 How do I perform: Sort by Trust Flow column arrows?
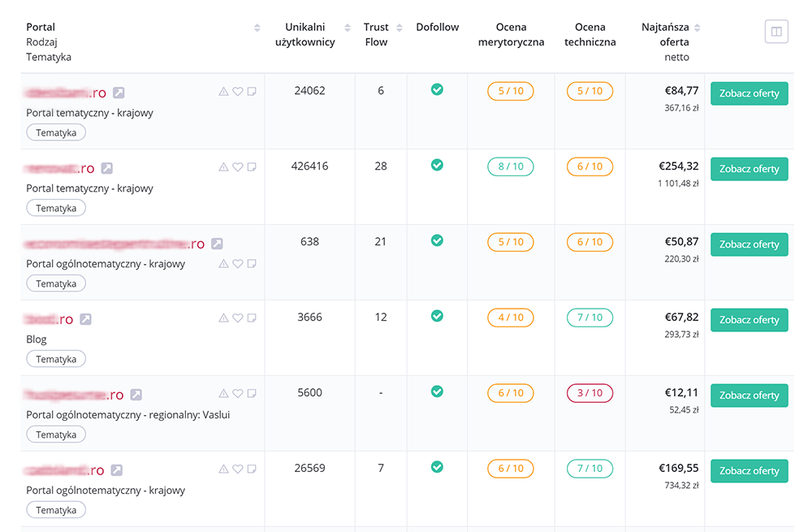pos(400,28)
